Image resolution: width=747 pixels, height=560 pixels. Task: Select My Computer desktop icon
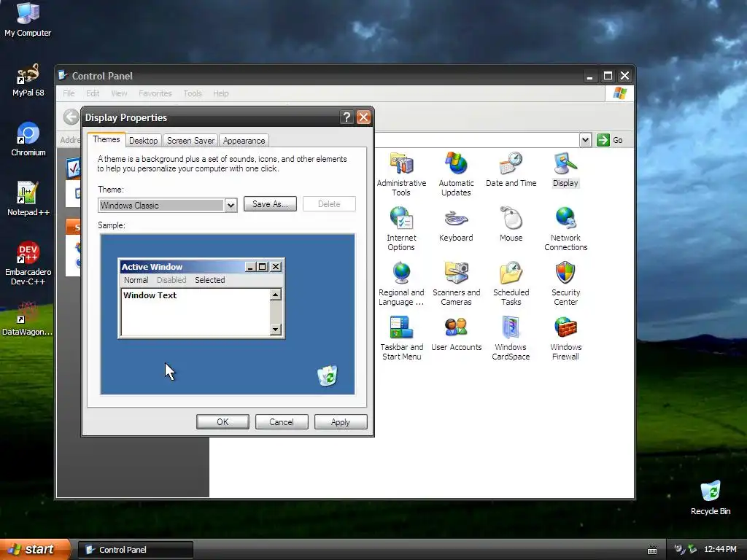pos(28,20)
